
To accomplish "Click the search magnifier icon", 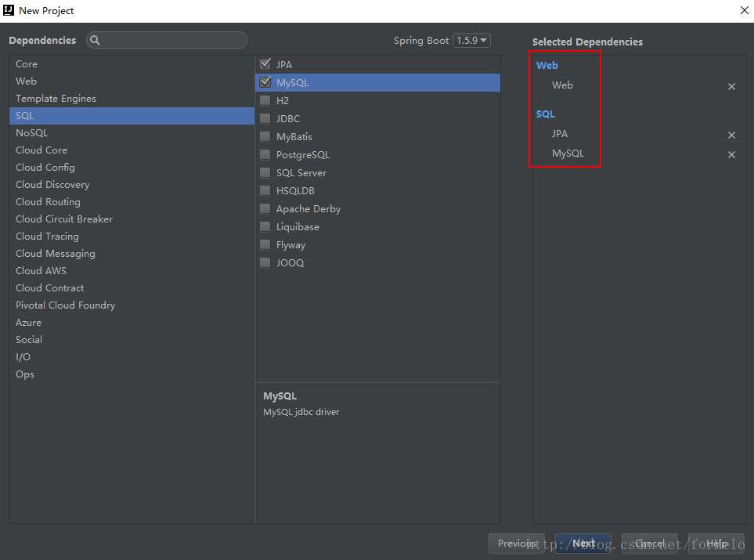I will point(95,41).
